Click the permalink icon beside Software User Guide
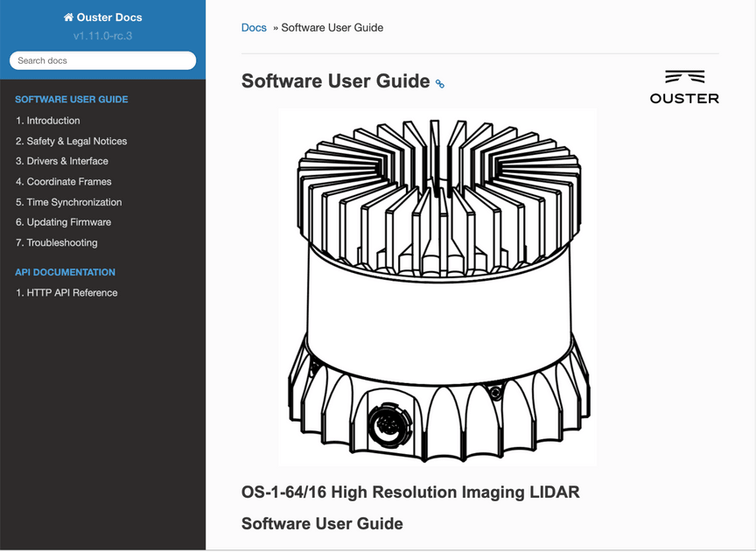756x552 pixels. tap(440, 84)
